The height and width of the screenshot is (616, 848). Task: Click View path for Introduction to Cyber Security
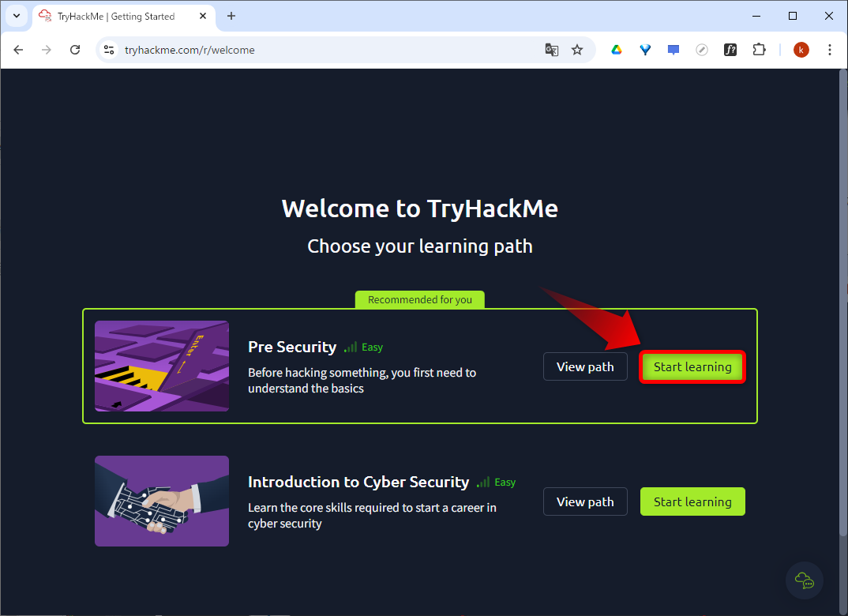[x=585, y=501]
